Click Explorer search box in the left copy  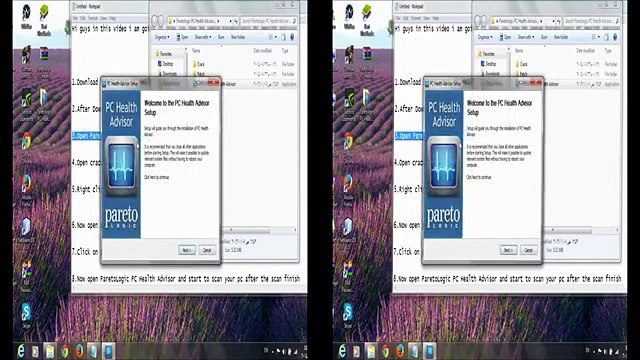coord(269,21)
